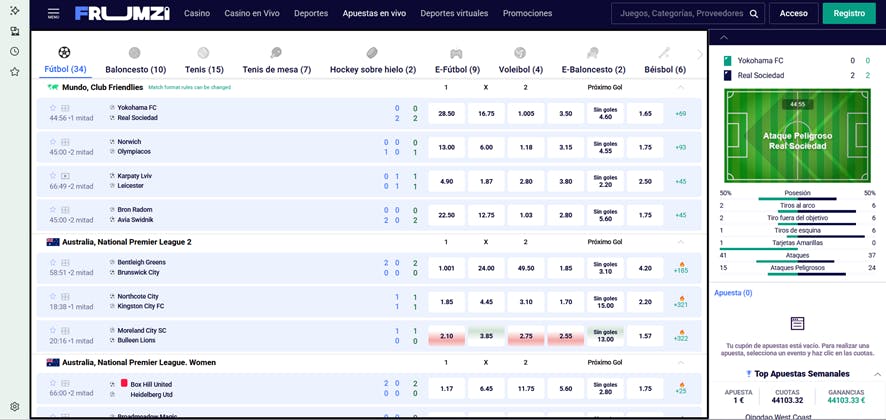Select the E-Fútbol gamepad icon

click(x=456, y=53)
